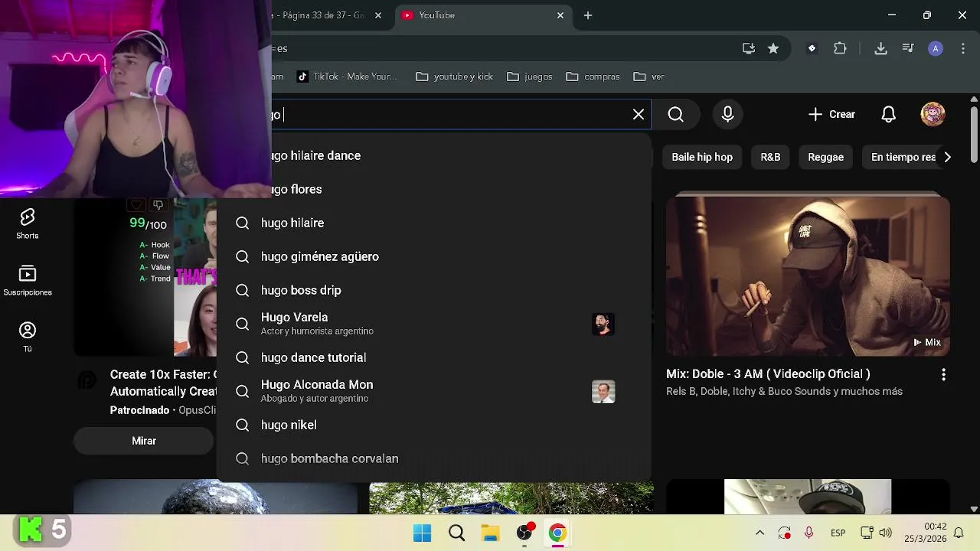Screen dimensions: 980x551
Task: Click magnifier icon beside "hugo nikel"
Action: pyautogui.click(x=242, y=425)
